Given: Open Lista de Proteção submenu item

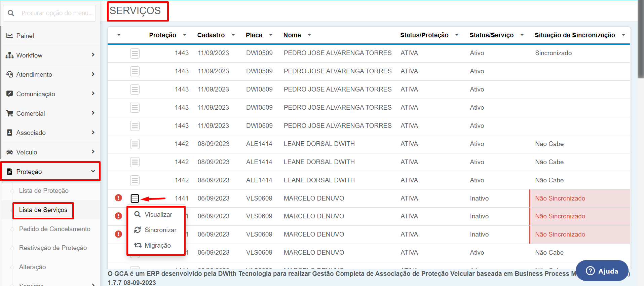Looking at the screenshot, I should tap(44, 190).
